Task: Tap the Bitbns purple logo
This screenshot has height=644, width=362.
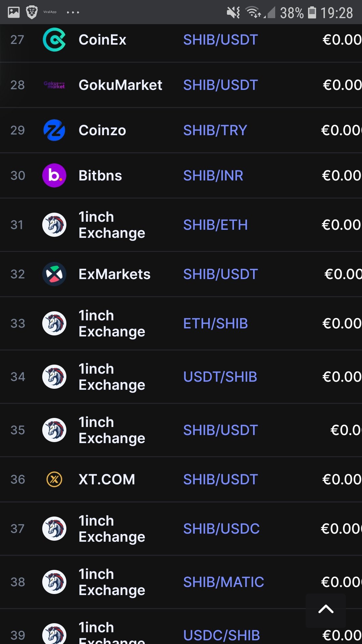Action: (x=54, y=175)
